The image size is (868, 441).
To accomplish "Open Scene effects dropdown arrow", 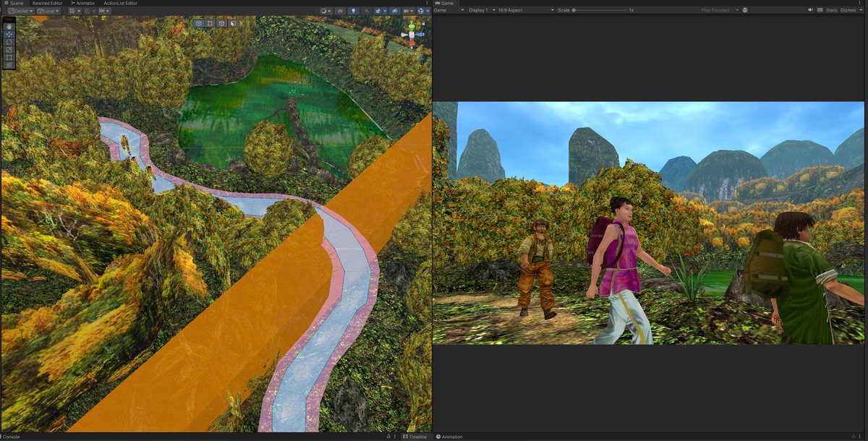I will point(385,11).
